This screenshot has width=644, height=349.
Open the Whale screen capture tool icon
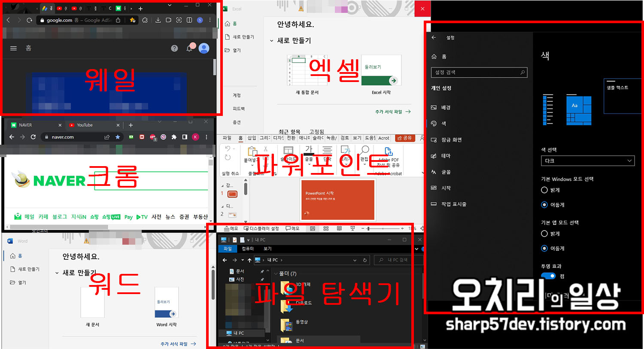coord(179,20)
